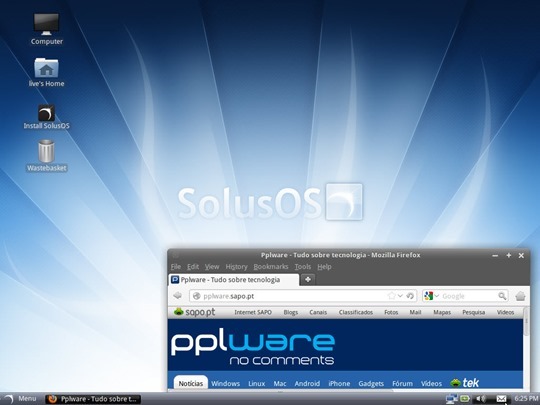Open the Google search engine dropdown

pos(432,296)
